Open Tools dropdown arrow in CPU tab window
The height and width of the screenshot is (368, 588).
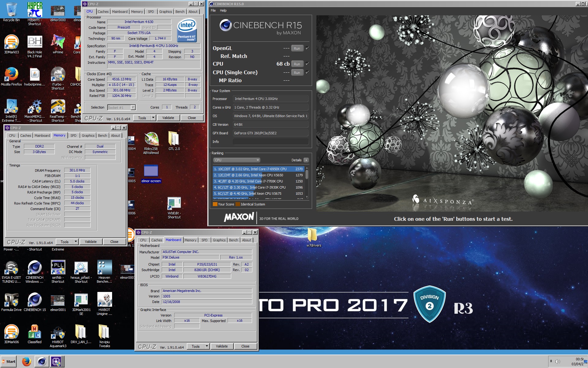153,118
